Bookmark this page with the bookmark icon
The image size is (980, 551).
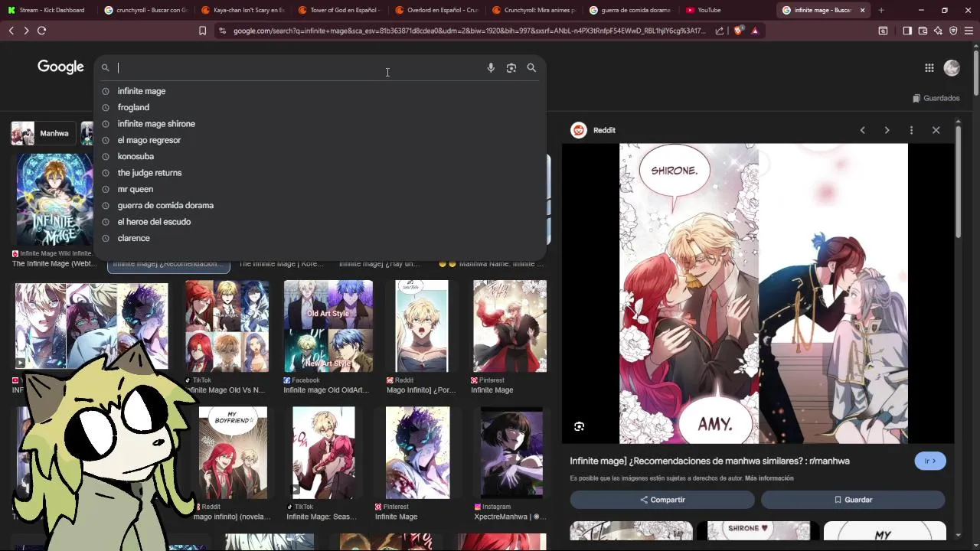click(x=202, y=31)
